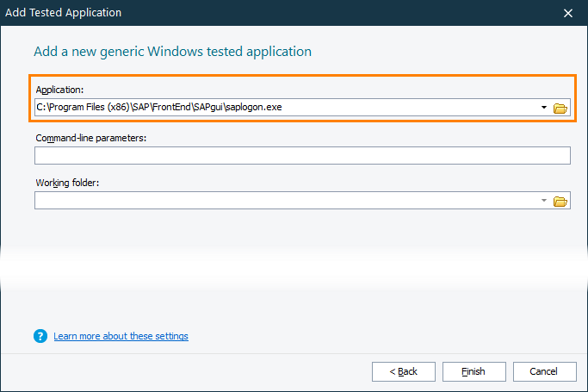Click the 'Command-line parameters:' label

click(91, 138)
